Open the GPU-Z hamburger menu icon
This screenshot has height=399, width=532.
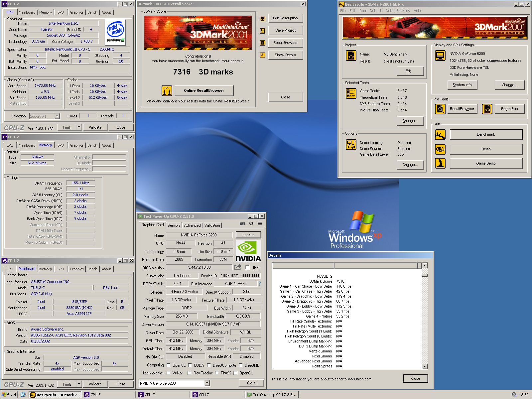(260, 223)
